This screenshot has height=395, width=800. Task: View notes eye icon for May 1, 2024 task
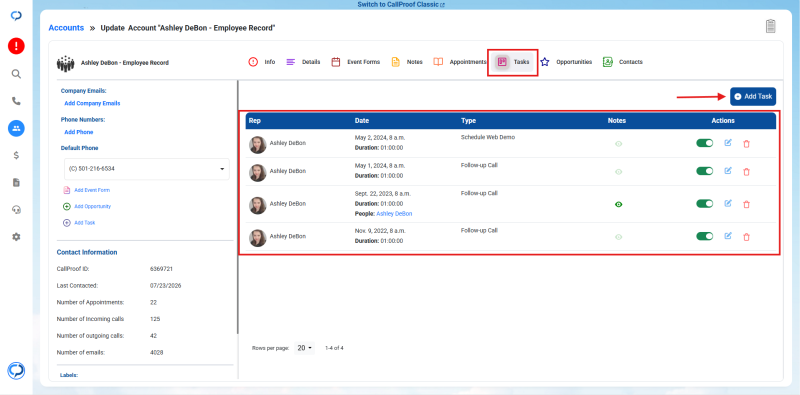[x=618, y=171]
